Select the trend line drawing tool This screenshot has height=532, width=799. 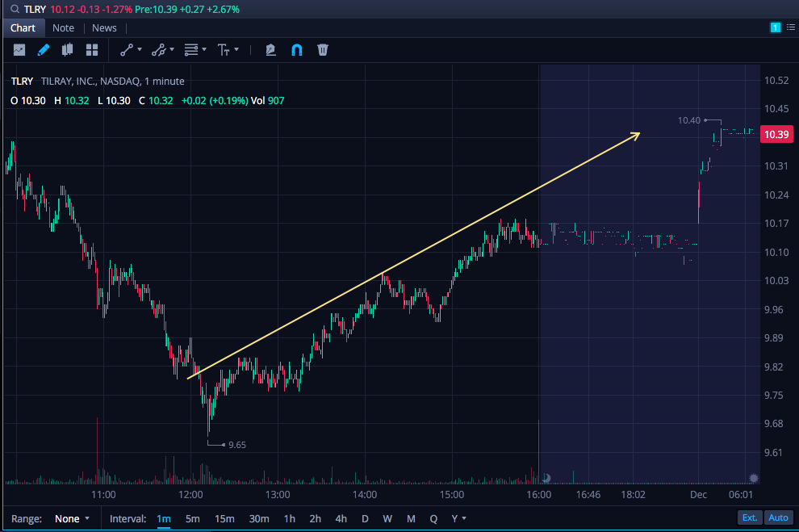click(127, 50)
